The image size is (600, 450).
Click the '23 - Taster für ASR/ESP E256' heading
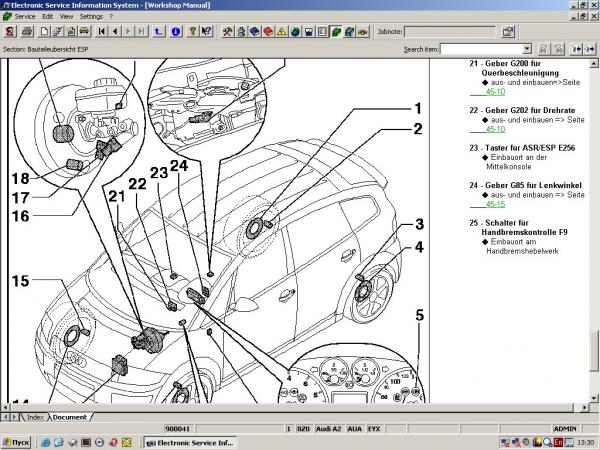pyautogui.click(x=522, y=148)
